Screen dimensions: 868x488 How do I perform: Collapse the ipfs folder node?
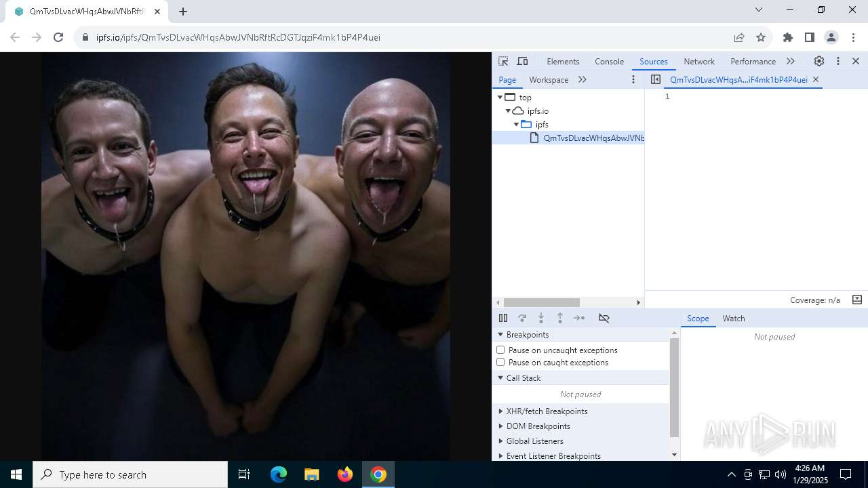[516, 124]
